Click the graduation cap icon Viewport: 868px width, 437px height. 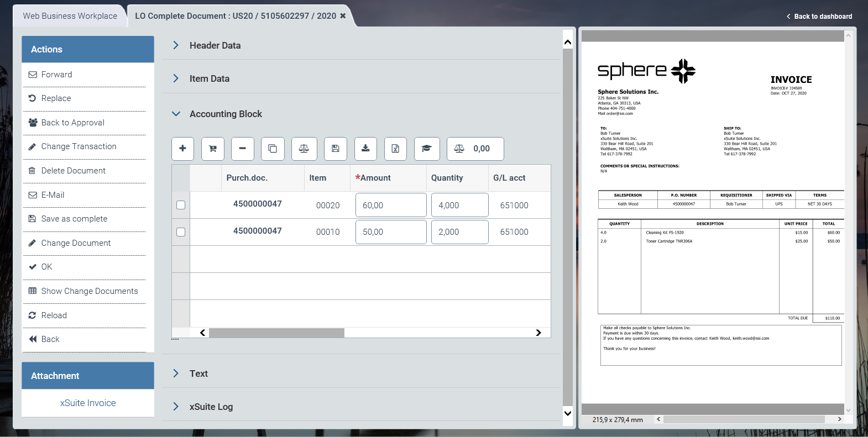[x=426, y=149]
